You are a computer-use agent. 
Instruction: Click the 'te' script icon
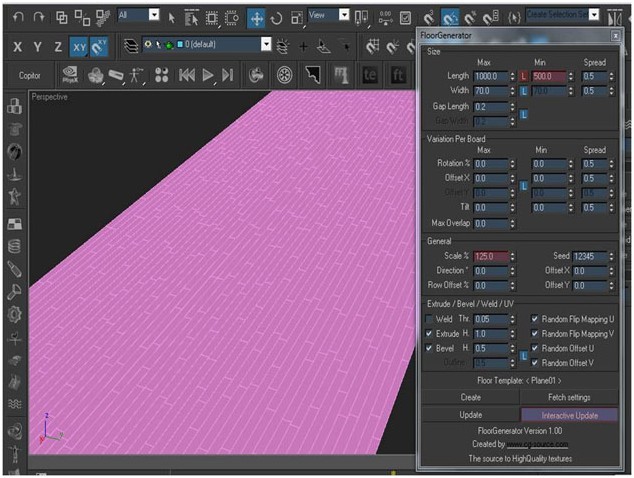coord(370,75)
